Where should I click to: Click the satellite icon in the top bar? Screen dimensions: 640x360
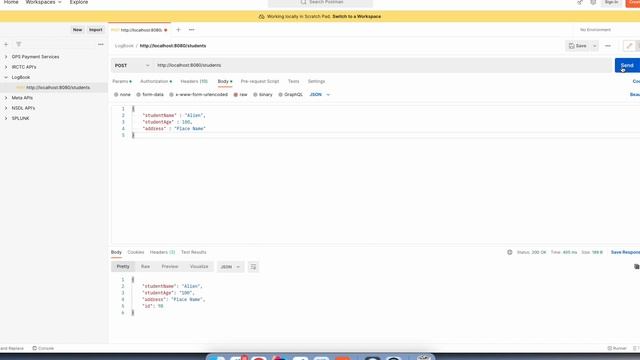coord(580,2)
